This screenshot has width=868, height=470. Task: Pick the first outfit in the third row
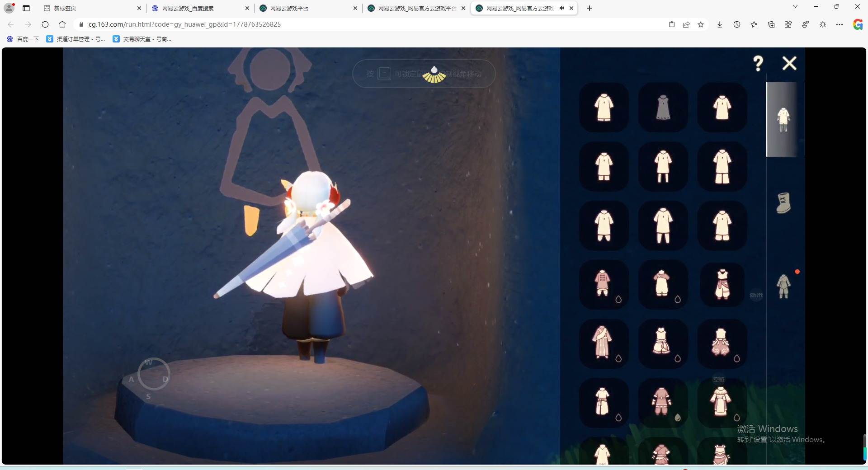604,226
